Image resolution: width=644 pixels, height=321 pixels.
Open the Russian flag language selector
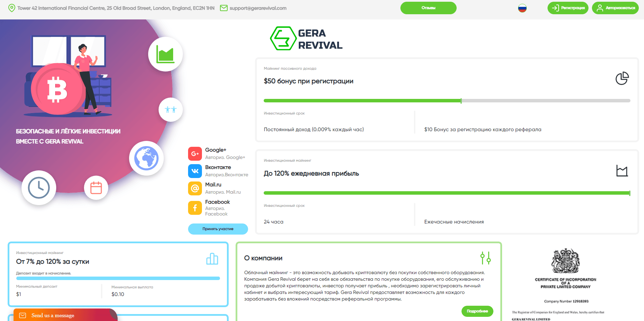click(522, 8)
